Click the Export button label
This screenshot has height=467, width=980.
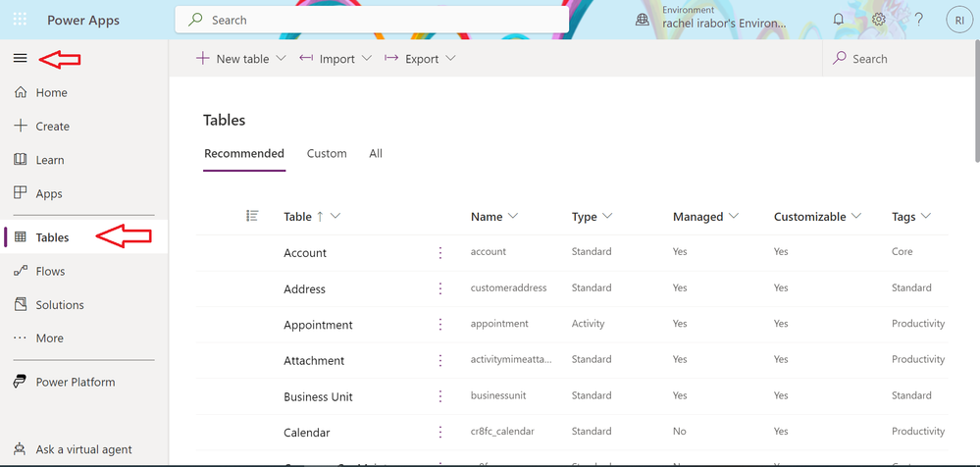(x=422, y=59)
